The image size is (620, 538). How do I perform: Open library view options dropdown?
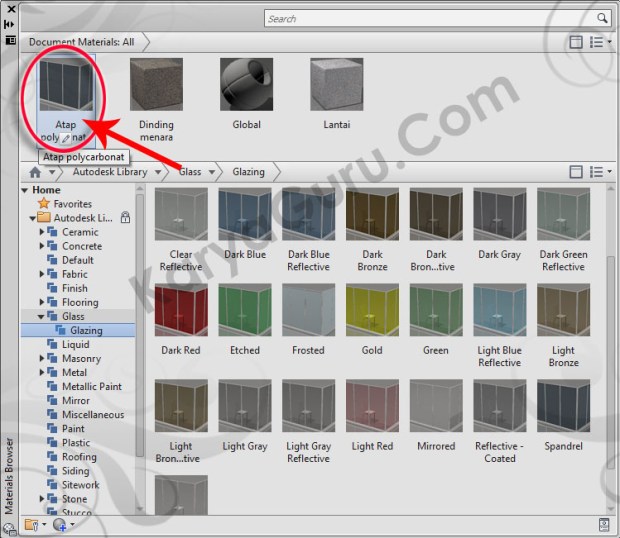point(601,172)
